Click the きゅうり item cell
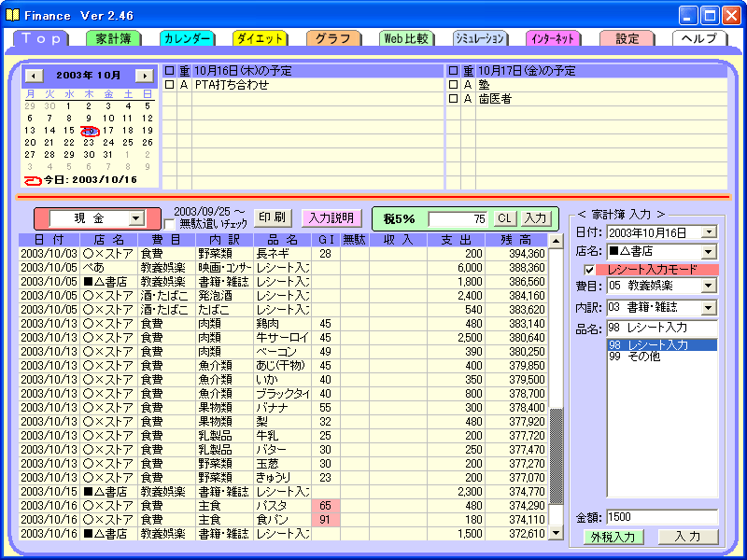Image resolution: width=747 pixels, height=560 pixels. click(x=283, y=478)
